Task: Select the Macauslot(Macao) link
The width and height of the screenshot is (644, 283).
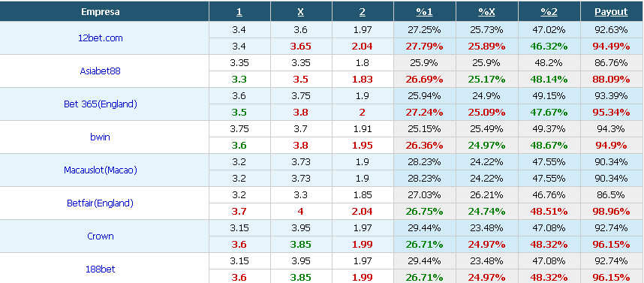Action: pos(101,170)
